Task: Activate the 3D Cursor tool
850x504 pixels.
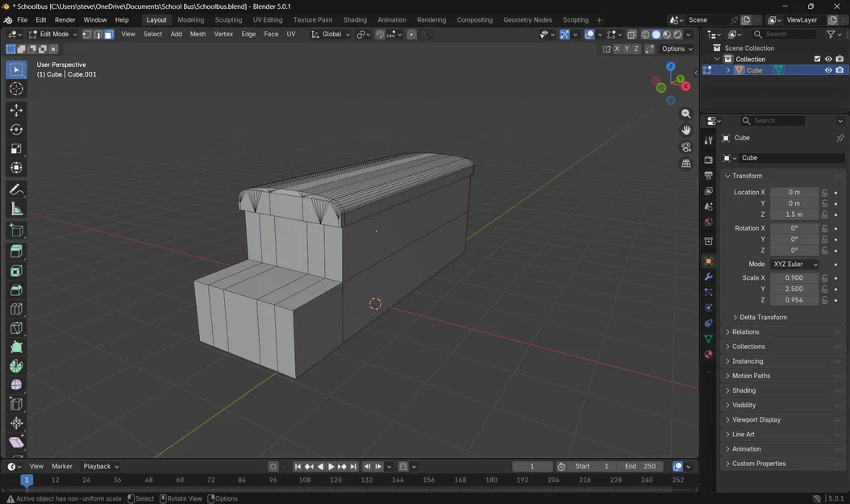Action: click(16, 90)
